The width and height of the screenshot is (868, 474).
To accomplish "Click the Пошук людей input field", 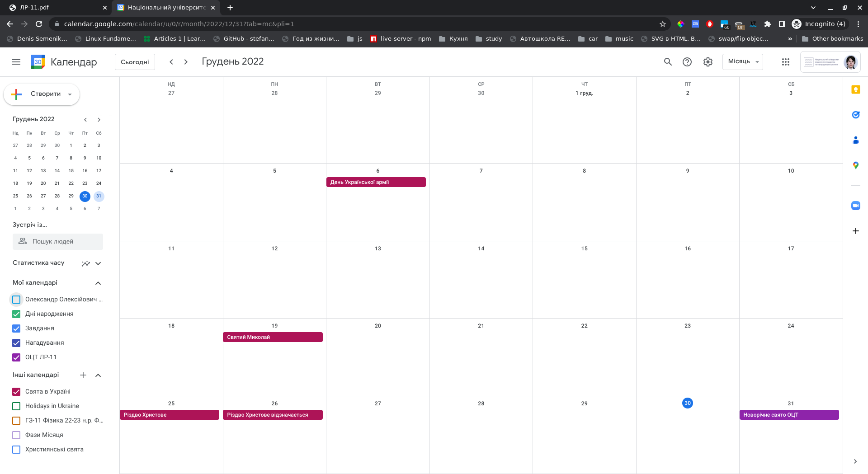I will [58, 242].
